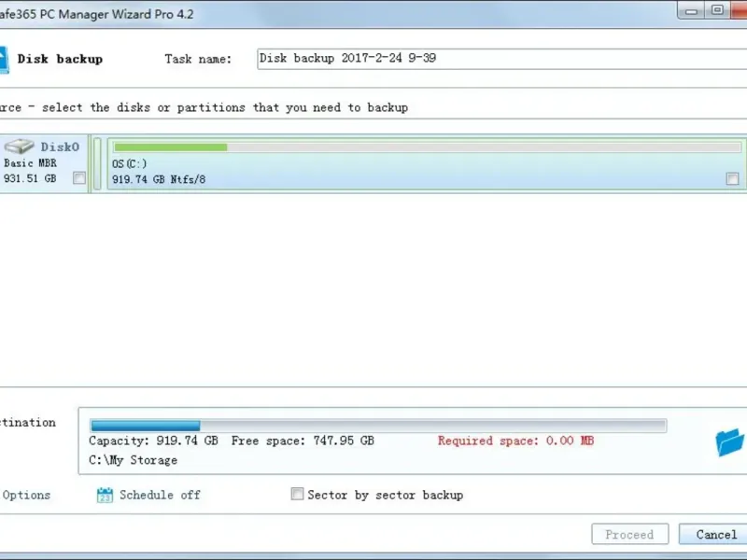The width and height of the screenshot is (747, 560).
Task: Click the OS (C:) usage bar
Action: tap(428, 147)
